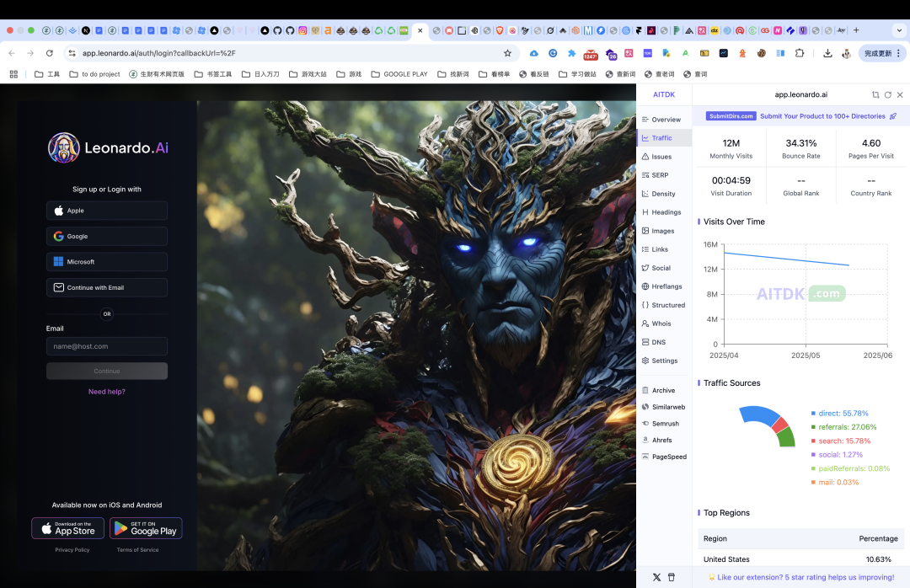Open the Hreflangs section

pyautogui.click(x=665, y=286)
